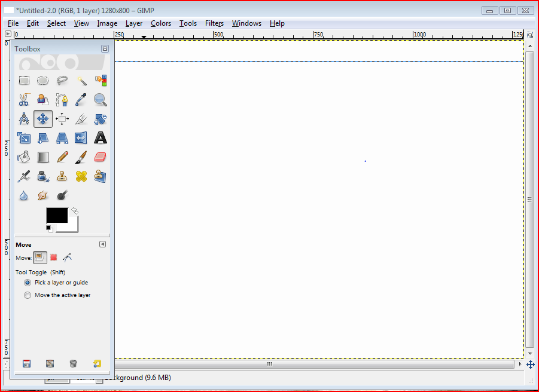Screen dimensions: 539x392
Task: Switch to Move the active layer
Action: tap(28, 295)
